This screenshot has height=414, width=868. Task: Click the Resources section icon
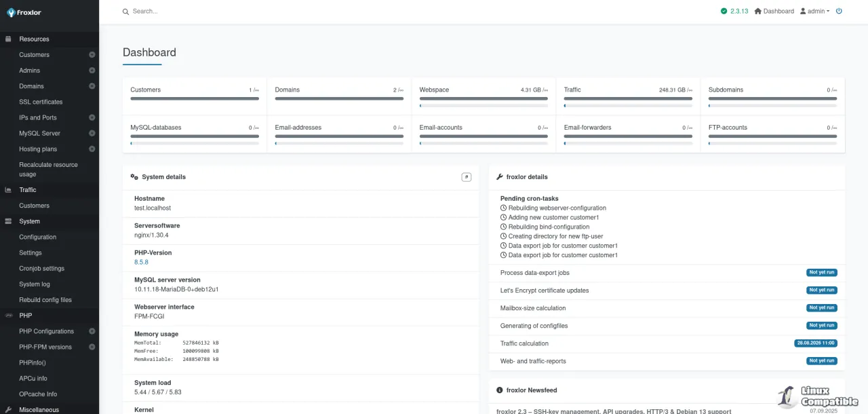coord(8,39)
